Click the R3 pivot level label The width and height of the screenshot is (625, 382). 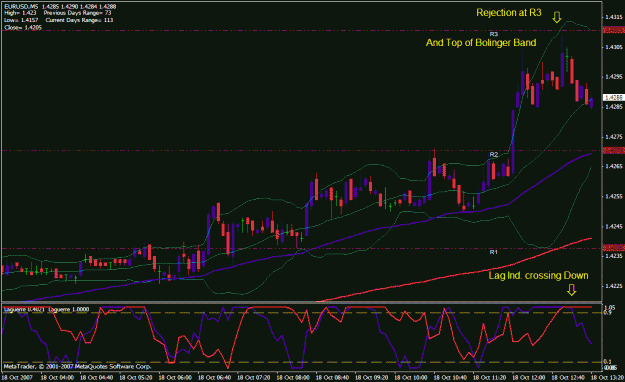pos(493,34)
